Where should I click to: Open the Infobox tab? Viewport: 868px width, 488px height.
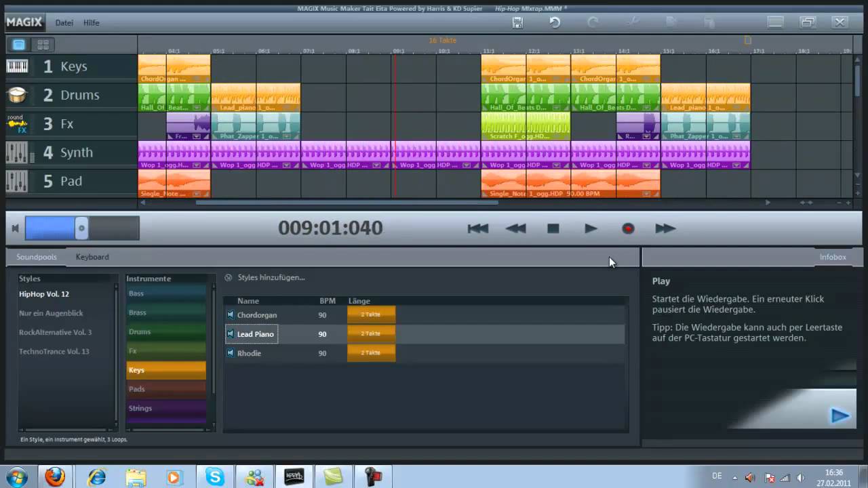[x=833, y=257]
